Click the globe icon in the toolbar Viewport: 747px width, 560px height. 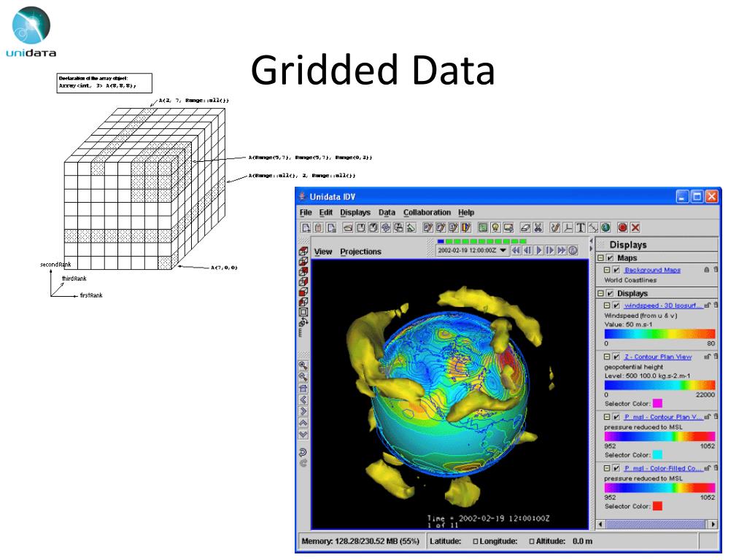pos(605,227)
